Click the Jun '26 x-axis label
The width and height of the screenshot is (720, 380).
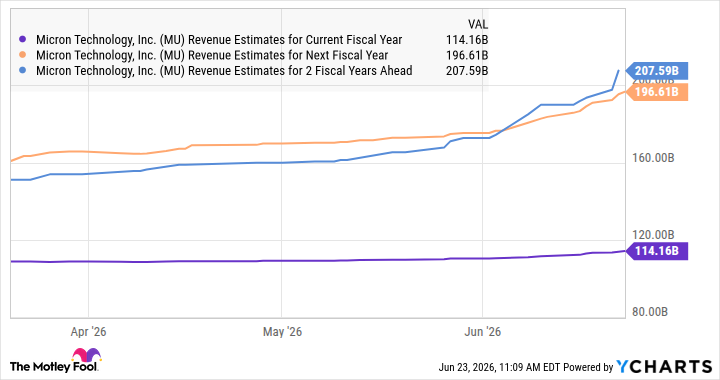coord(483,332)
